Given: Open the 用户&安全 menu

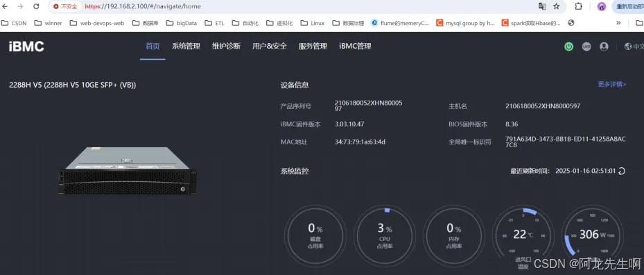Looking at the screenshot, I should (270, 46).
